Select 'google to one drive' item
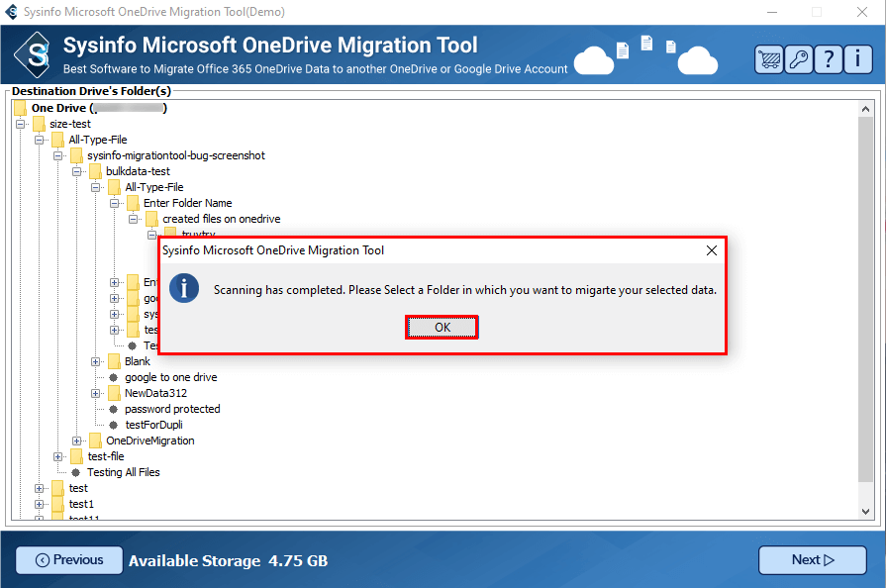This screenshot has width=886, height=588. click(x=170, y=377)
